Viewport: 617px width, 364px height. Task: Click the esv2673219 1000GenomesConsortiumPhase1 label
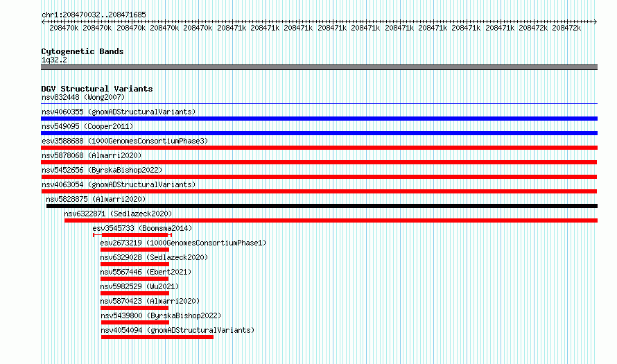[x=183, y=243]
